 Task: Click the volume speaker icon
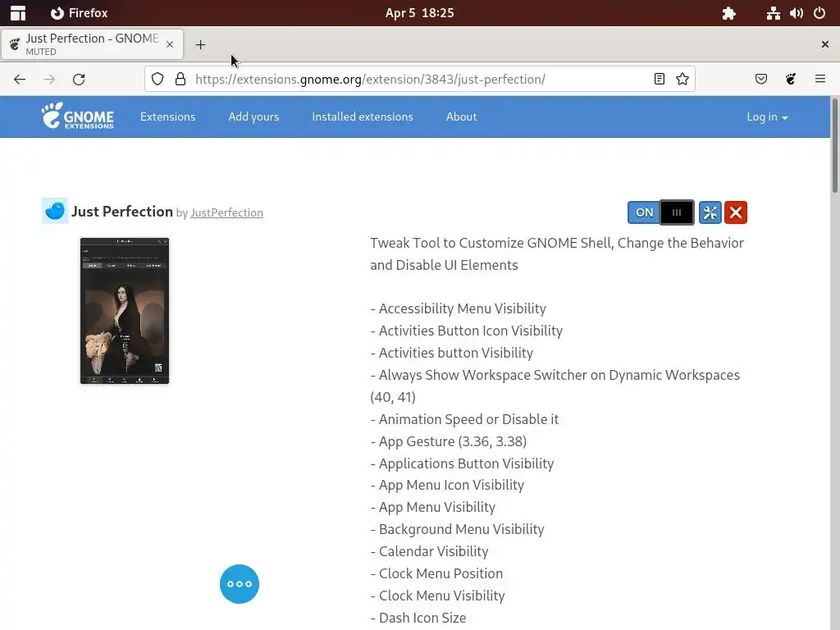click(796, 13)
